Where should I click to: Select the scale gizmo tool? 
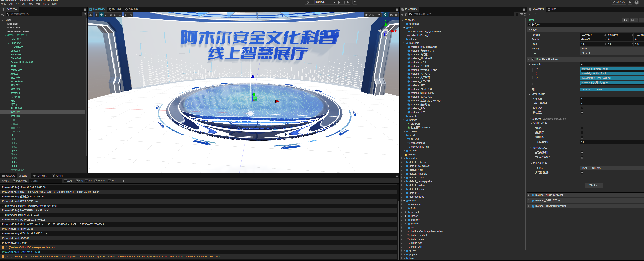pos(111,15)
